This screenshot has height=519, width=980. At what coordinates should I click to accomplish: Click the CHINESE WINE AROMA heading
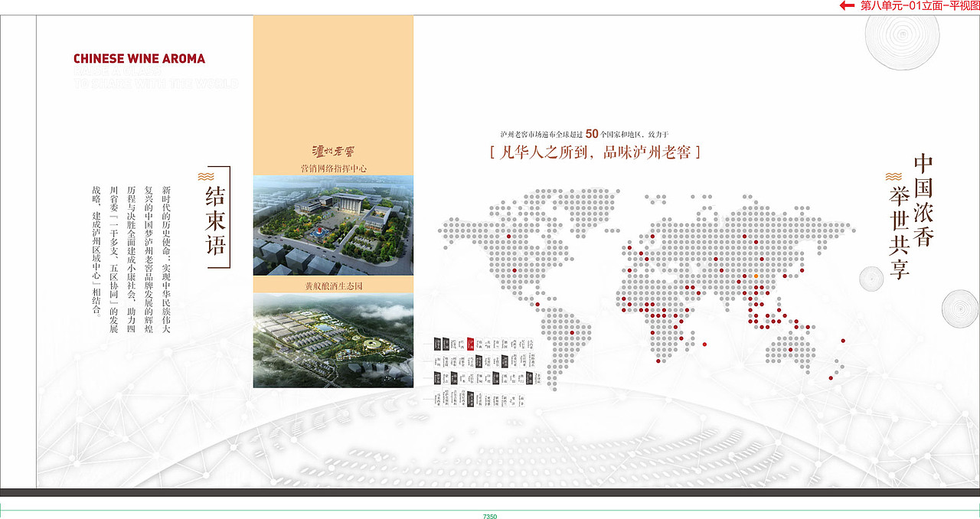[x=139, y=58]
